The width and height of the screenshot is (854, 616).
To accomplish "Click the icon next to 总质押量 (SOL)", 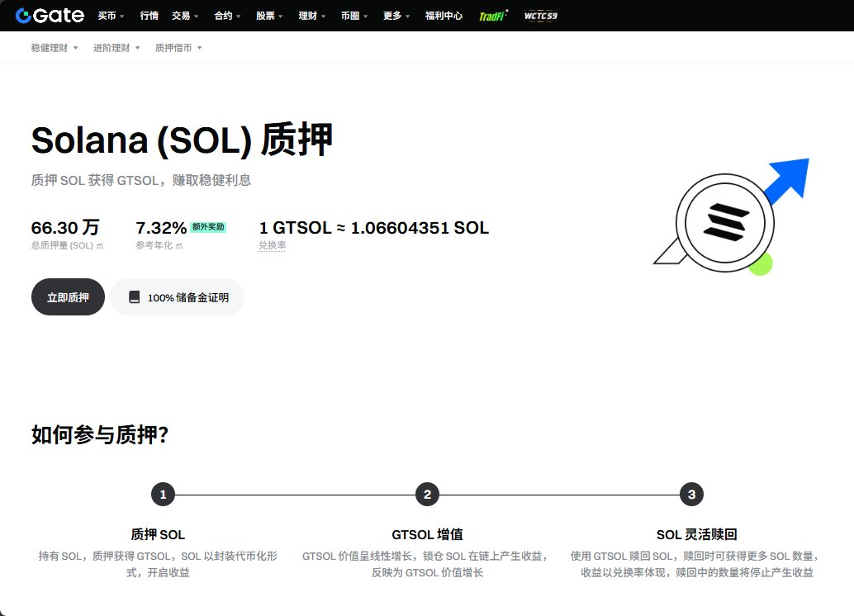I will point(100,245).
